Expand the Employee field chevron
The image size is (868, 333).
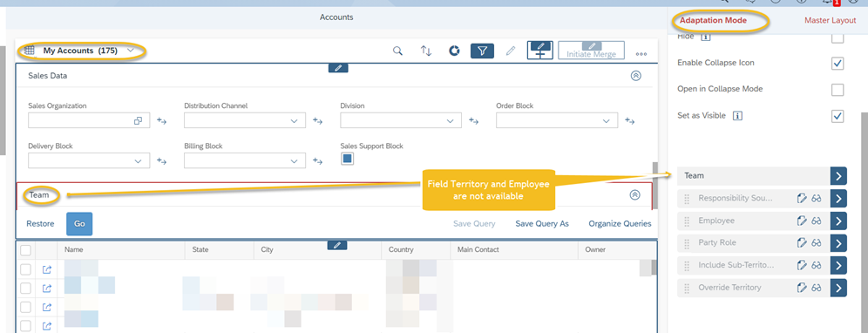838,221
